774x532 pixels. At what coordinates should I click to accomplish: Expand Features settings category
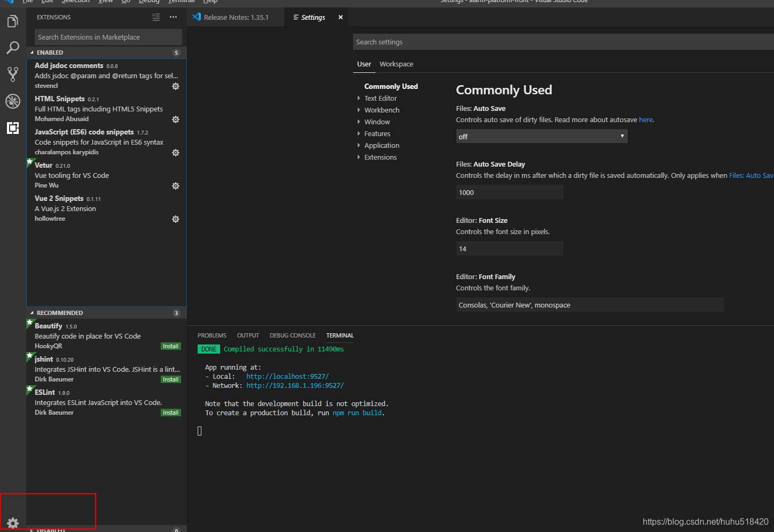tap(377, 133)
